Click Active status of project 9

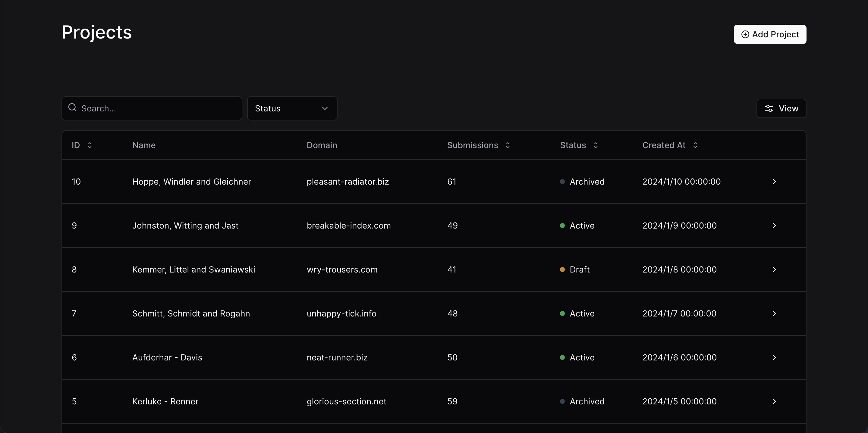pos(577,226)
